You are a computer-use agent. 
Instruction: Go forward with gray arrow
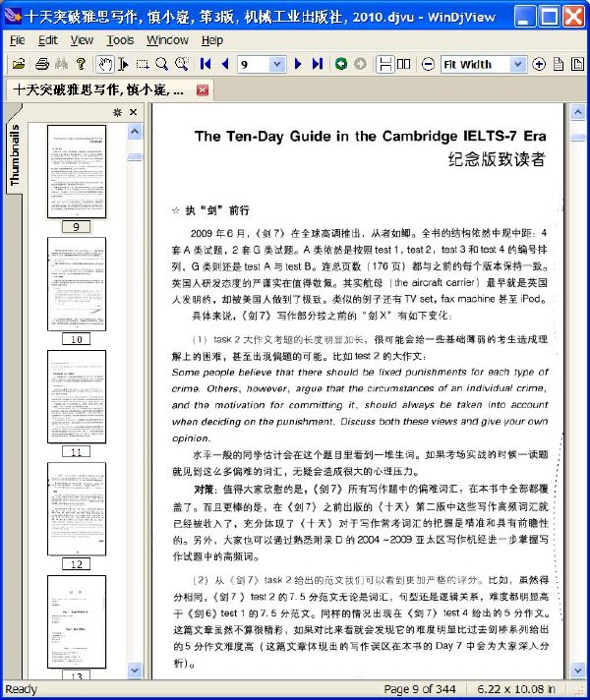[360, 64]
